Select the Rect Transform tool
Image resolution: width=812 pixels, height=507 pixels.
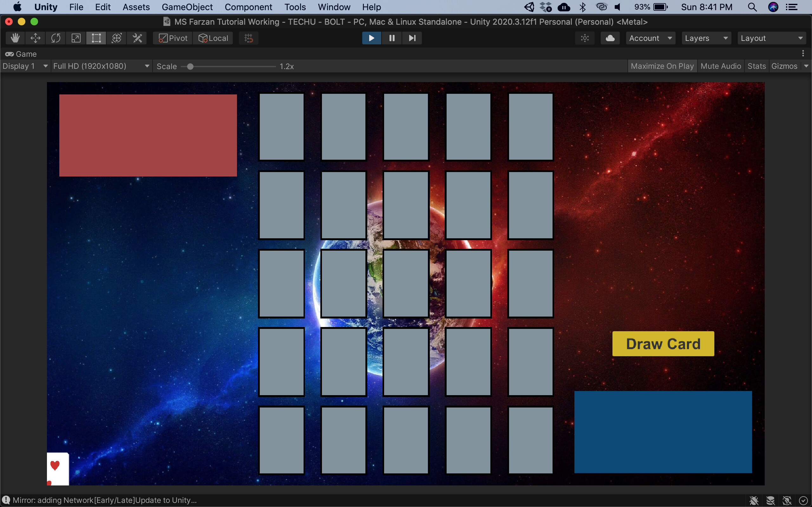pyautogui.click(x=96, y=38)
